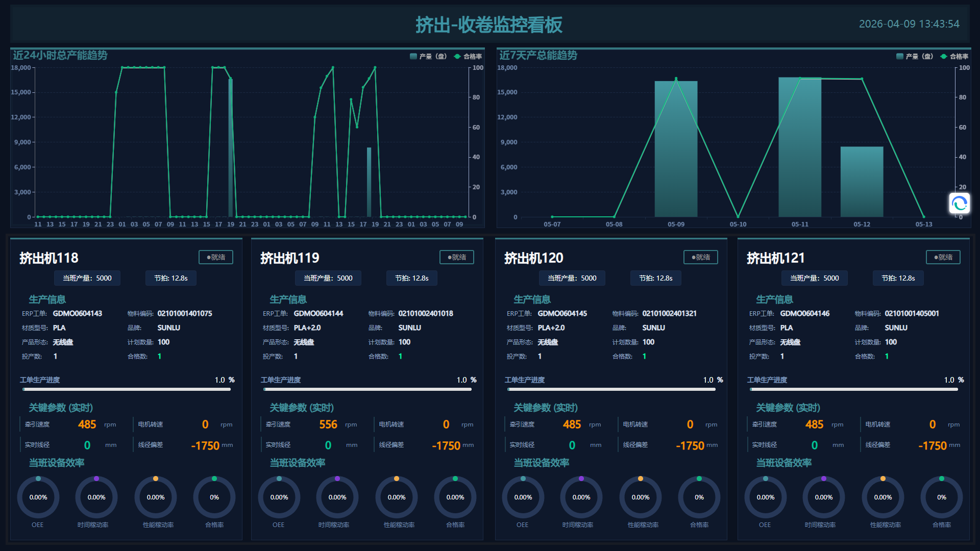The height and width of the screenshot is (551, 980).
Task: Select the 05-09 bar in 7-day chart
Action: click(x=676, y=148)
